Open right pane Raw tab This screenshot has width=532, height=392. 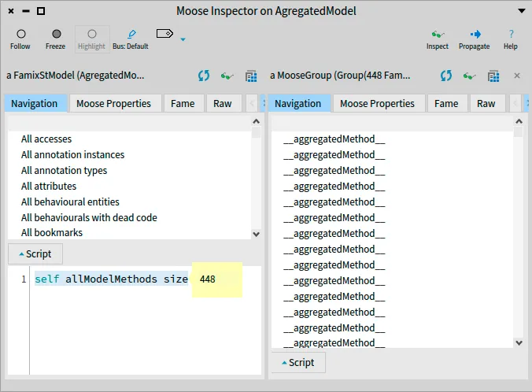pyautogui.click(x=486, y=104)
